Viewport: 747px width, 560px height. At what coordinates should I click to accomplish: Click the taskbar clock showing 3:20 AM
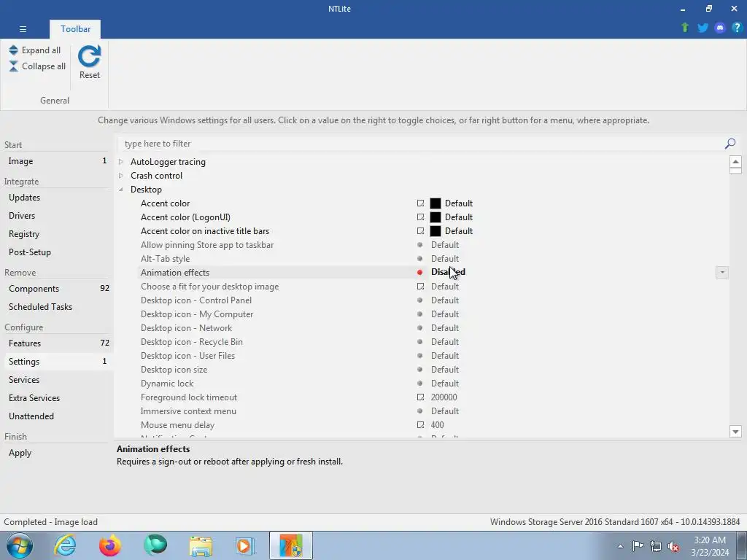pos(710,546)
